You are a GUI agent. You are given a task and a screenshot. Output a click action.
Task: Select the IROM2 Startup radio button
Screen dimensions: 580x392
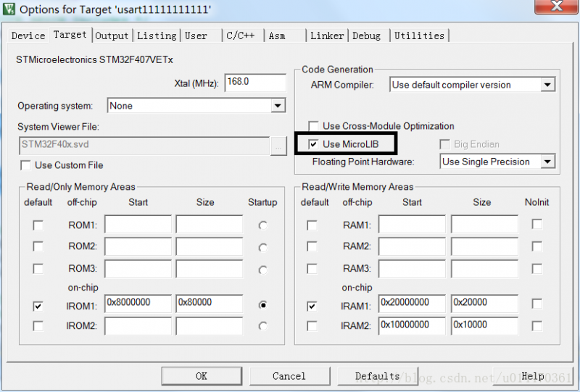point(263,326)
